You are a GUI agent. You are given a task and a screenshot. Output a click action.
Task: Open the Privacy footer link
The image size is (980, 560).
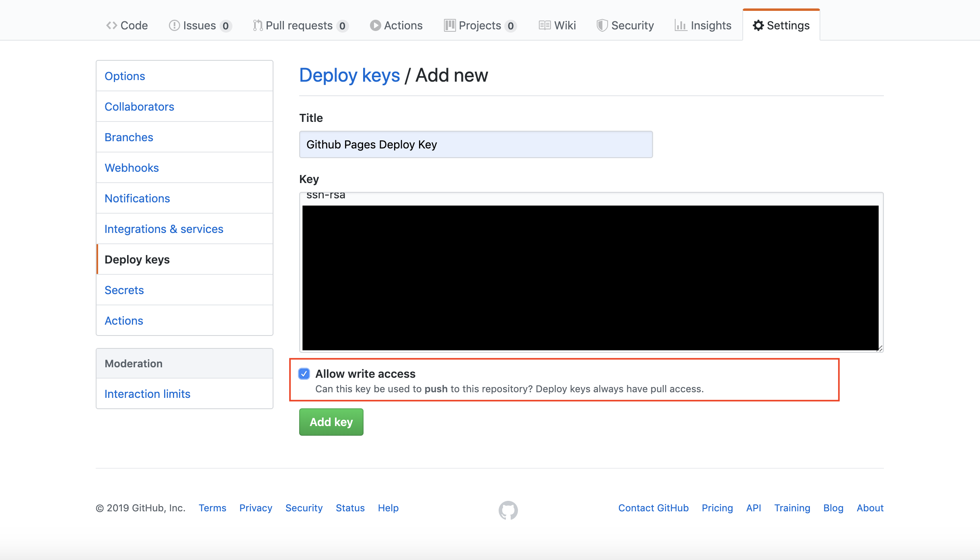[x=256, y=508]
